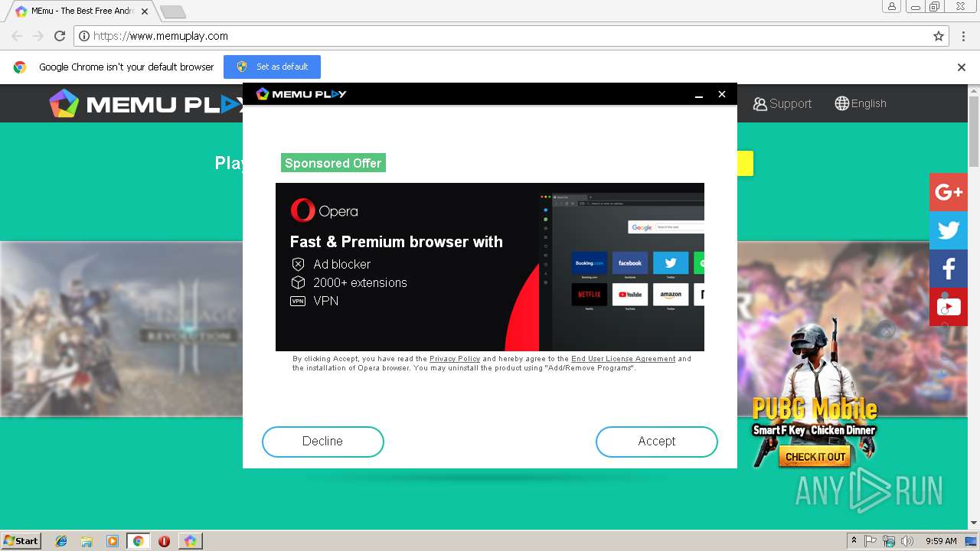Show hidden system tray icons
This screenshot has width=980, height=551.
pyautogui.click(x=854, y=541)
